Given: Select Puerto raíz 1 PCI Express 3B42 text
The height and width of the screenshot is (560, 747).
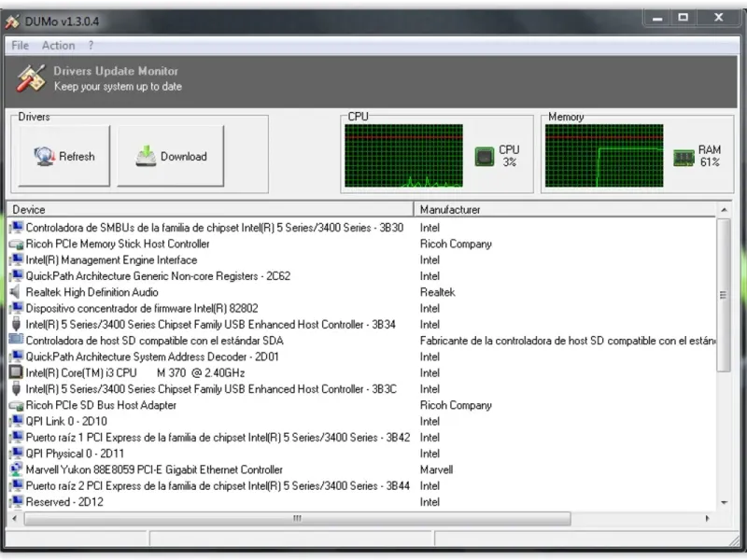Looking at the screenshot, I should tap(218, 438).
